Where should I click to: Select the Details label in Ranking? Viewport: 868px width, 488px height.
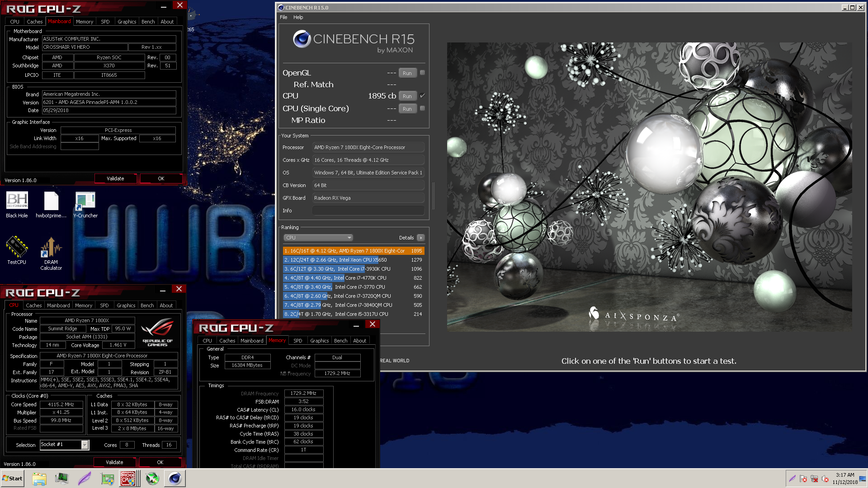pyautogui.click(x=406, y=238)
